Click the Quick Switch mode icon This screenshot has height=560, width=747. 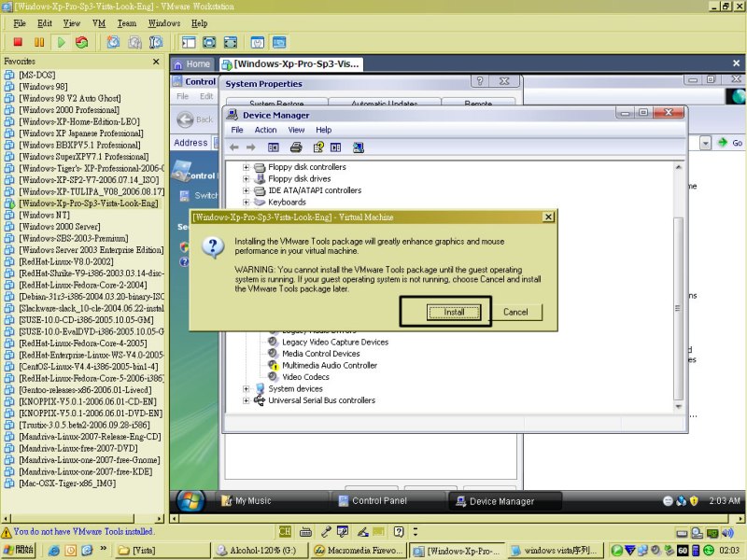tap(230, 42)
